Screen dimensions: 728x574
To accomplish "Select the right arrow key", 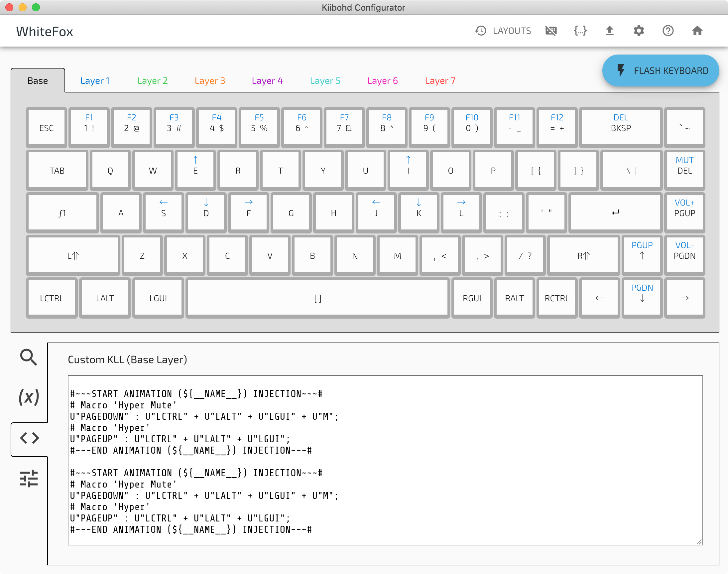I will pos(685,298).
